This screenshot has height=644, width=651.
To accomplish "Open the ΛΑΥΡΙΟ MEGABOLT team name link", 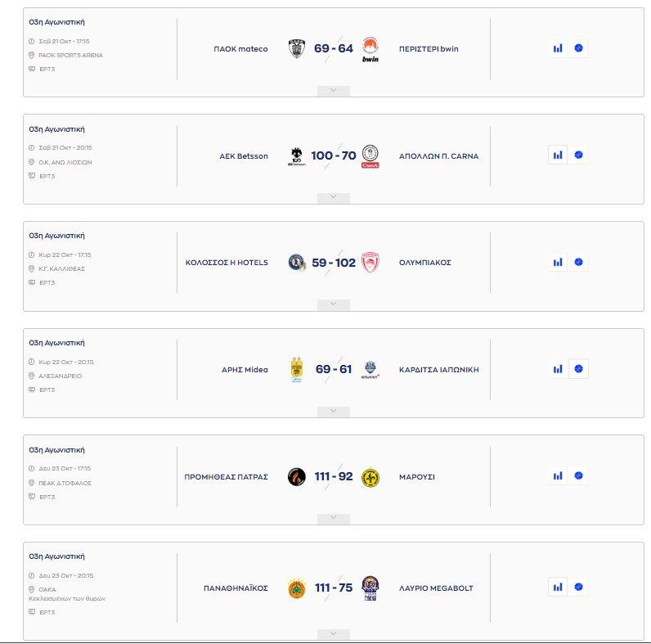I will 436,588.
